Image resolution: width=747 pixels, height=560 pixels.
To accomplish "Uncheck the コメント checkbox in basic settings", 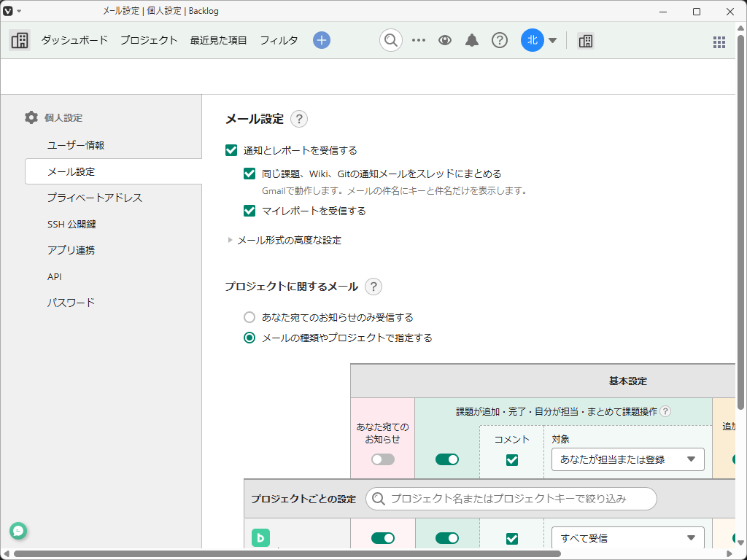I will click(512, 460).
